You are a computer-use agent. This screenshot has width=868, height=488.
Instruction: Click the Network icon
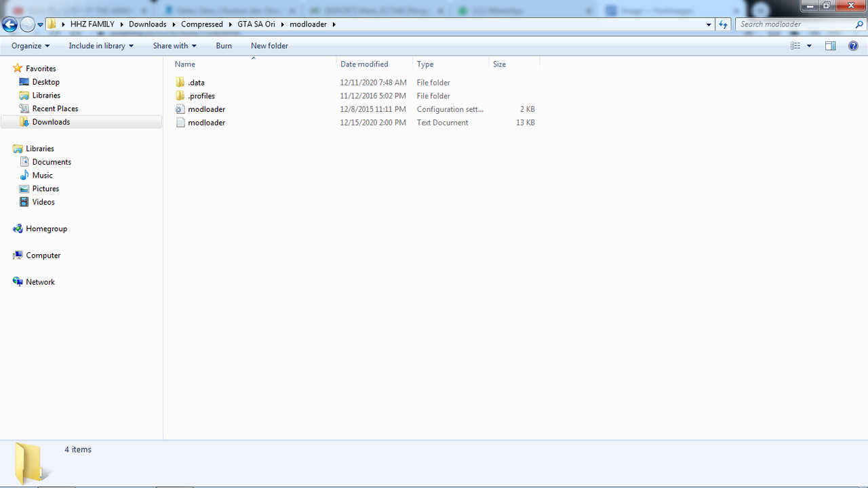(18, 282)
